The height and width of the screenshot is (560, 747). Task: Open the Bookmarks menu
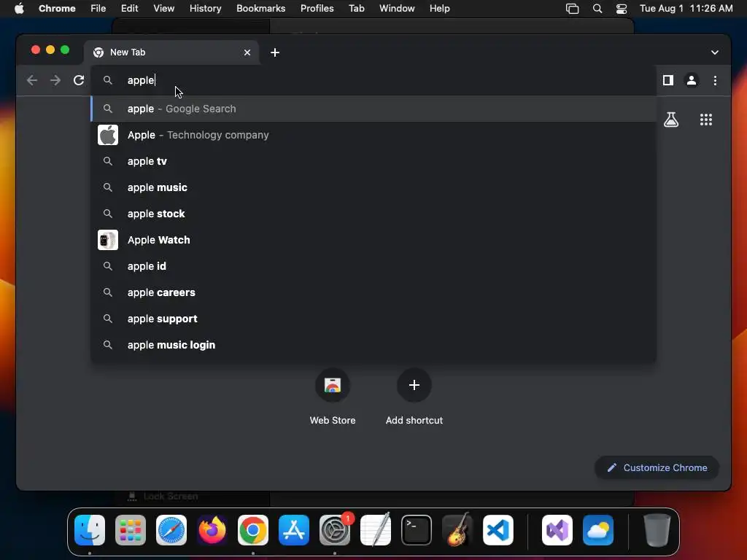pos(260,9)
